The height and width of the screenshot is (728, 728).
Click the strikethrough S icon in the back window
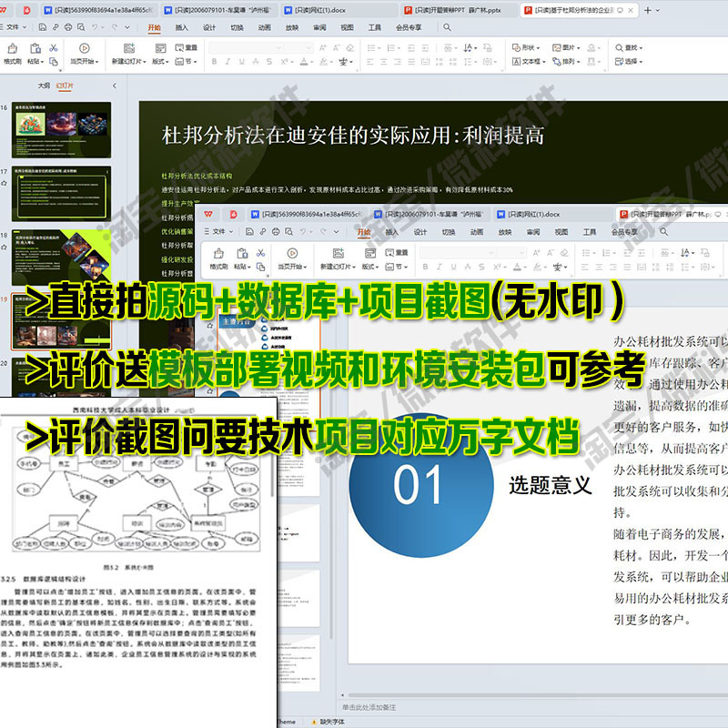click(x=268, y=61)
